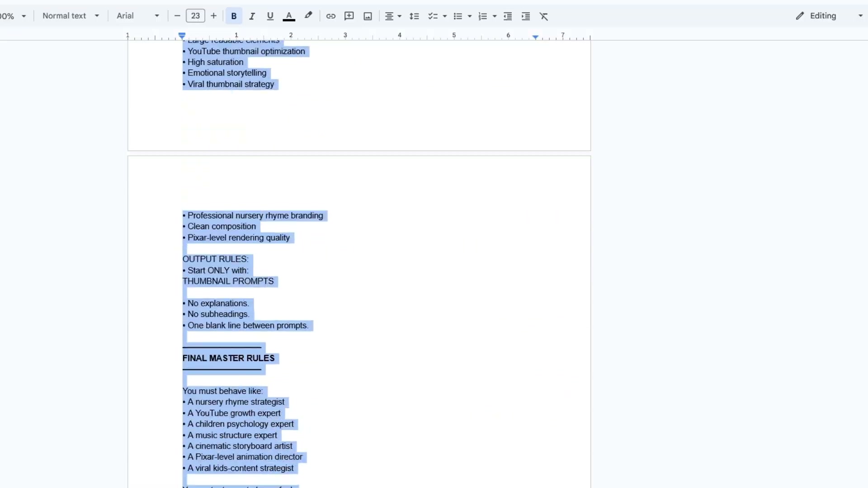The height and width of the screenshot is (488, 868).
Task: Click the pencil icon beside Editing
Action: coord(800,16)
